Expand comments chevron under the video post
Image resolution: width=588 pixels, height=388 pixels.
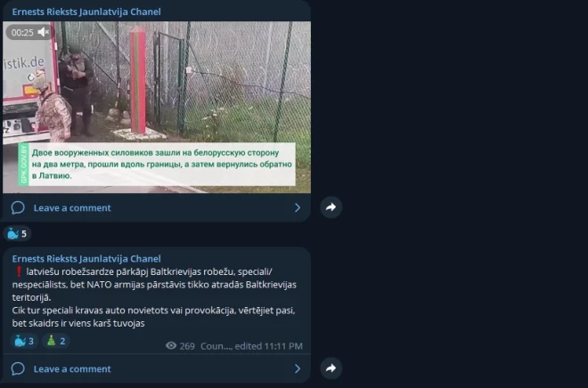tap(298, 207)
